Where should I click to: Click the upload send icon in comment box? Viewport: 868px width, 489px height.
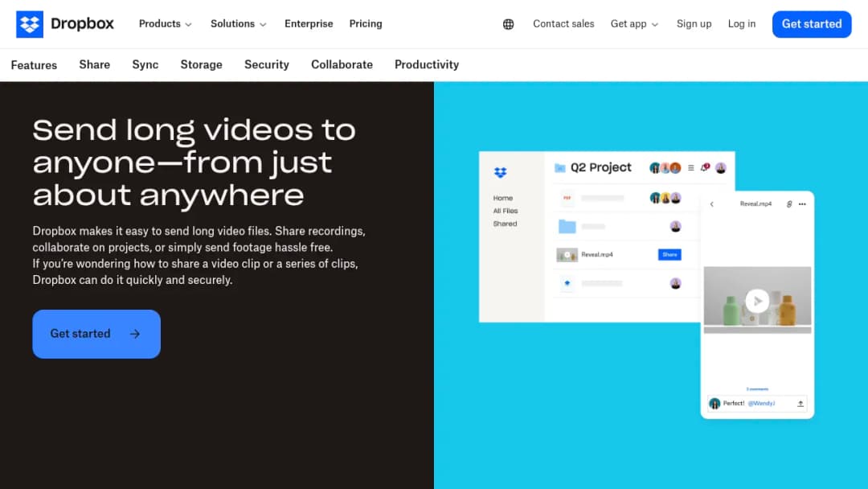point(800,404)
